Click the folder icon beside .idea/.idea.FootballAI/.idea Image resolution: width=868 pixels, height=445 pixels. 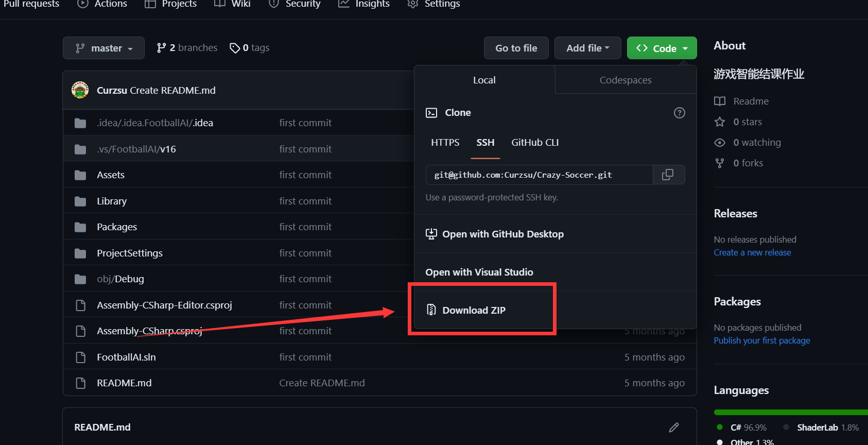pos(80,123)
